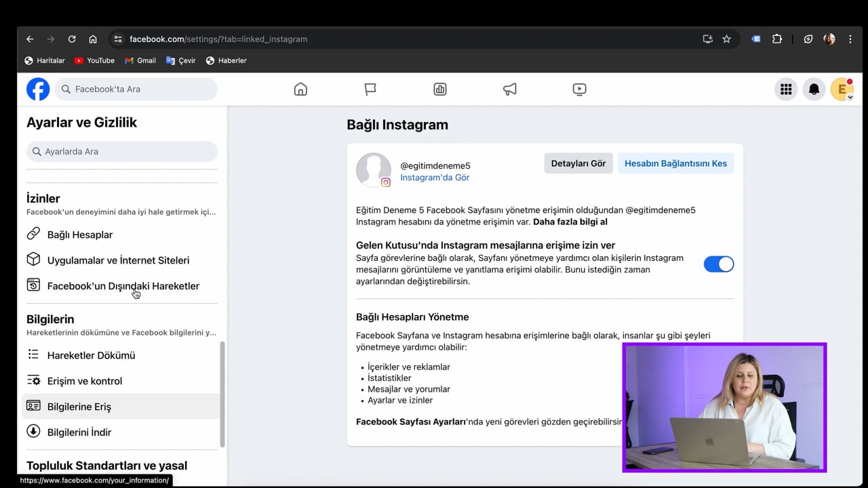Open the YouTube bookmark
The width and height of the screenshot is (868, 488).
(94, 60)
